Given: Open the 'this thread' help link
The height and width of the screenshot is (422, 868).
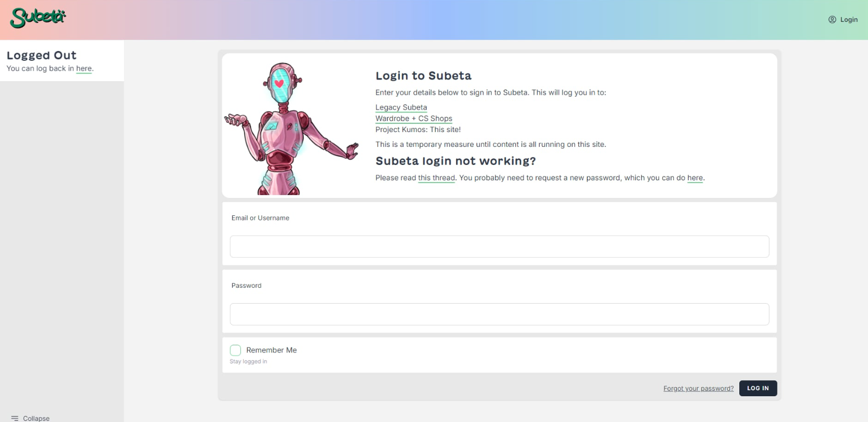Looking at the screenshot, I should (x=436, y=178).
